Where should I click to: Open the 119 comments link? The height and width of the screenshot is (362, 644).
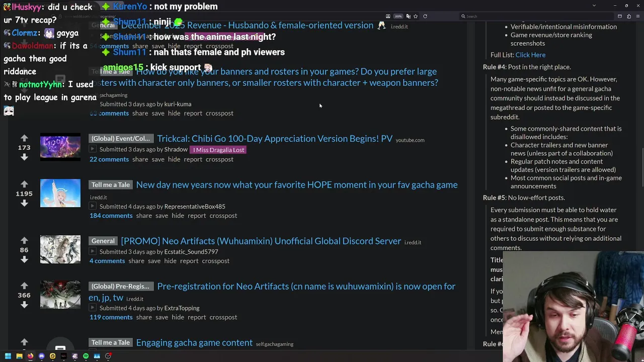(x=111, y=317)
